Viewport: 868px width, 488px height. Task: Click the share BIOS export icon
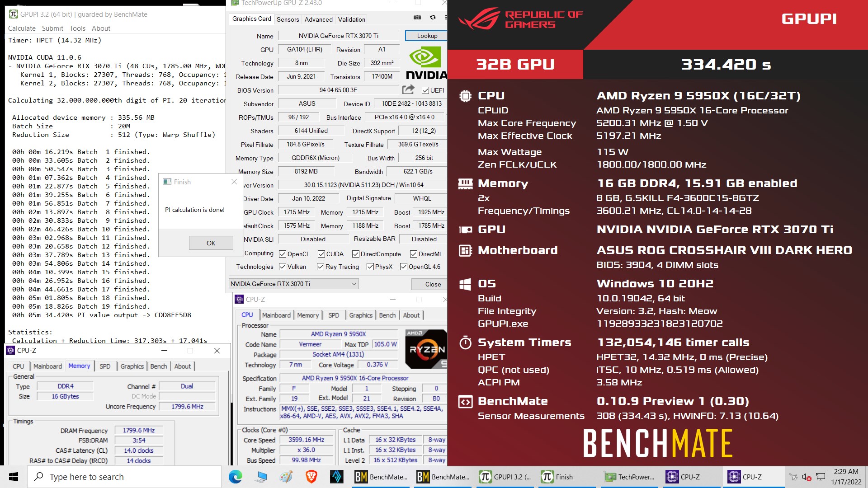(408, 89)
